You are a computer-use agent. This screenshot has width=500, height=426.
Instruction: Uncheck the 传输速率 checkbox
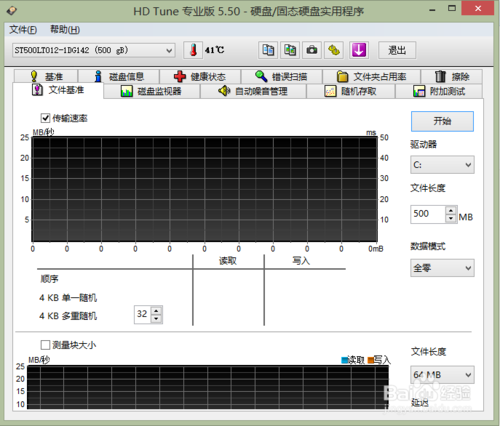(45, 118)
